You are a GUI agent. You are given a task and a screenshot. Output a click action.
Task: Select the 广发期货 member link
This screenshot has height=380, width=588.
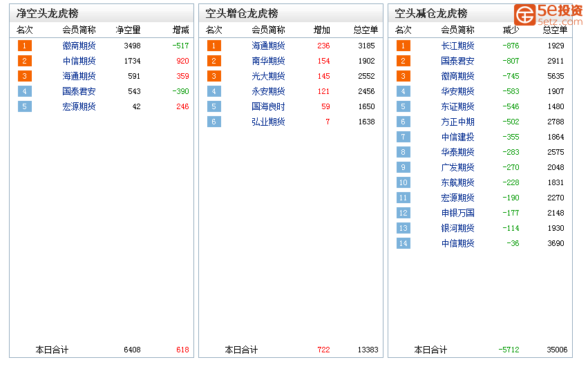click(x=457, y=167)
